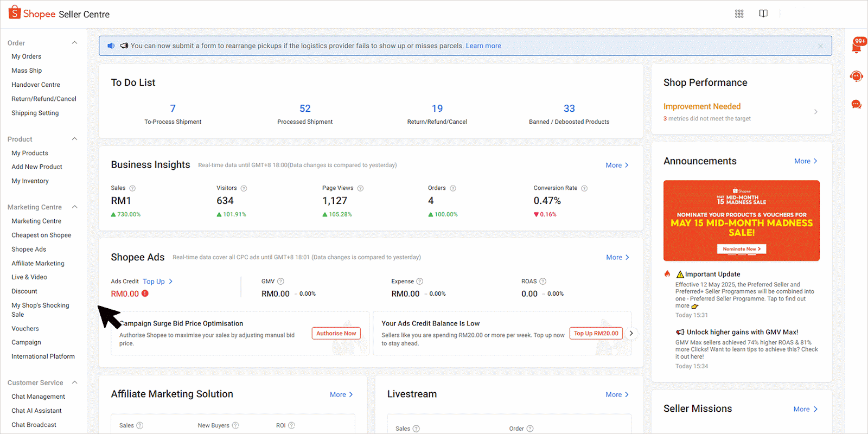Click the Sales help question icon in Business Insights
Viewport: 868px width, 434px height.
(132, 188)
